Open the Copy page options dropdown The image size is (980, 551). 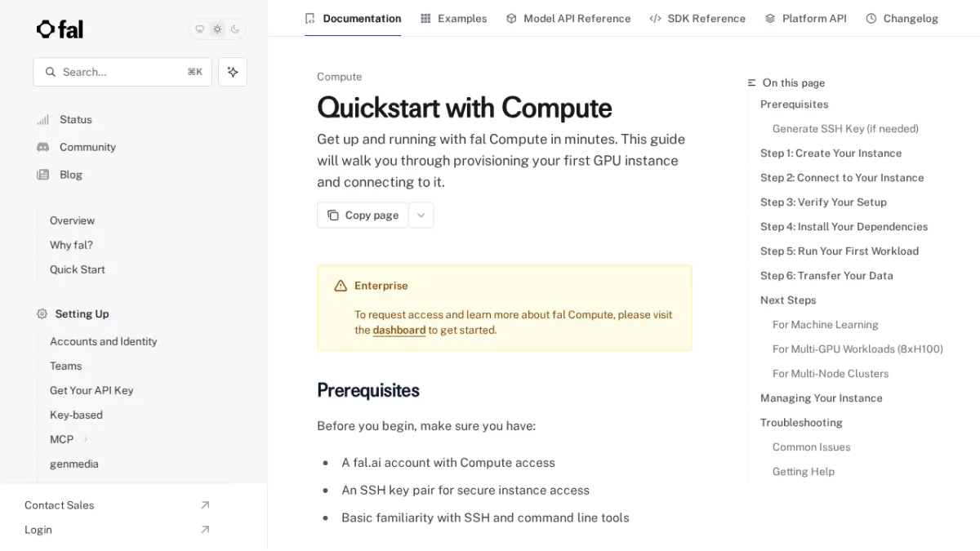[x=421, y=216]
